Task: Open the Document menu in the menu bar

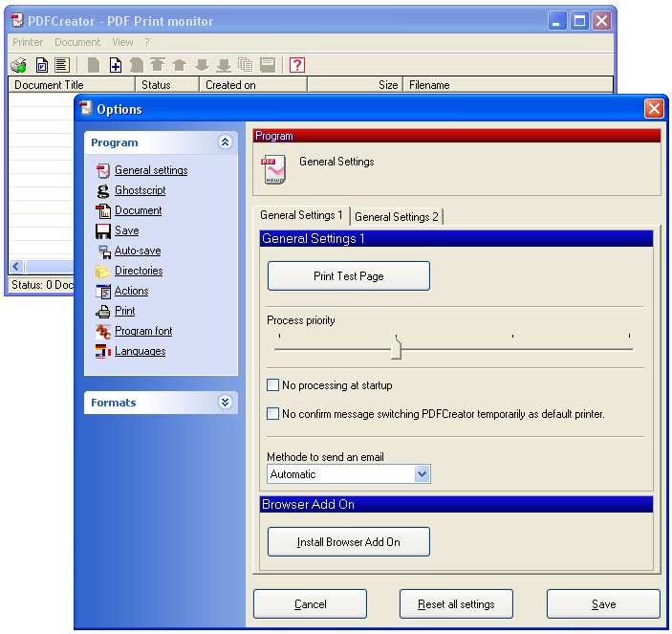Action: (77, 42)
